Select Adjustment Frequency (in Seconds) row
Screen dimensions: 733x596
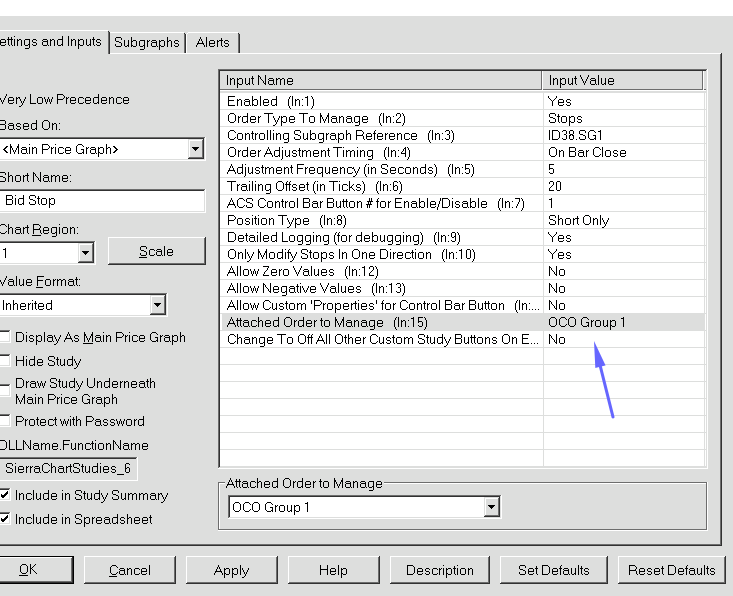[462, 169]
